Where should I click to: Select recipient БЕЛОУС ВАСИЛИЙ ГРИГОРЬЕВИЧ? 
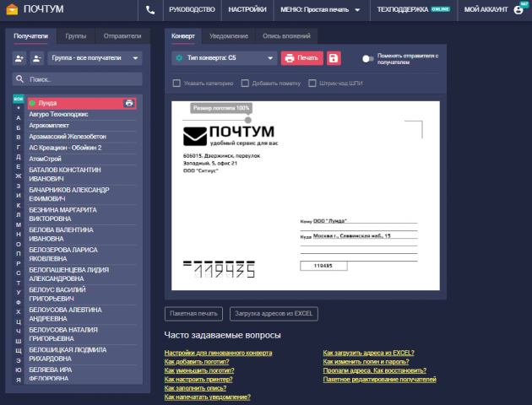click(82, 294)
